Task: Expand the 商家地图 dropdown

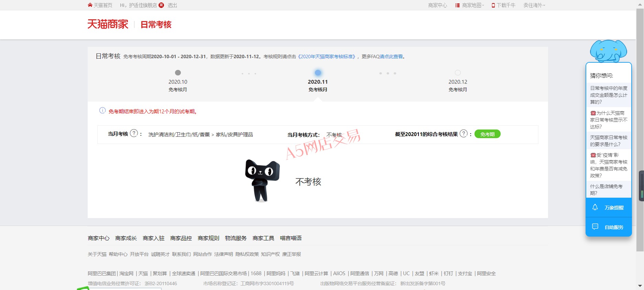Action: click(x=473, y=5)
